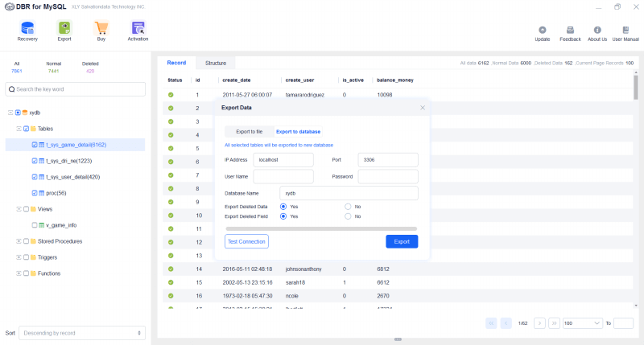The width and height of the screenshot is (644, 345).
Task: Click the export progress bar
Action: pos(321,228)
